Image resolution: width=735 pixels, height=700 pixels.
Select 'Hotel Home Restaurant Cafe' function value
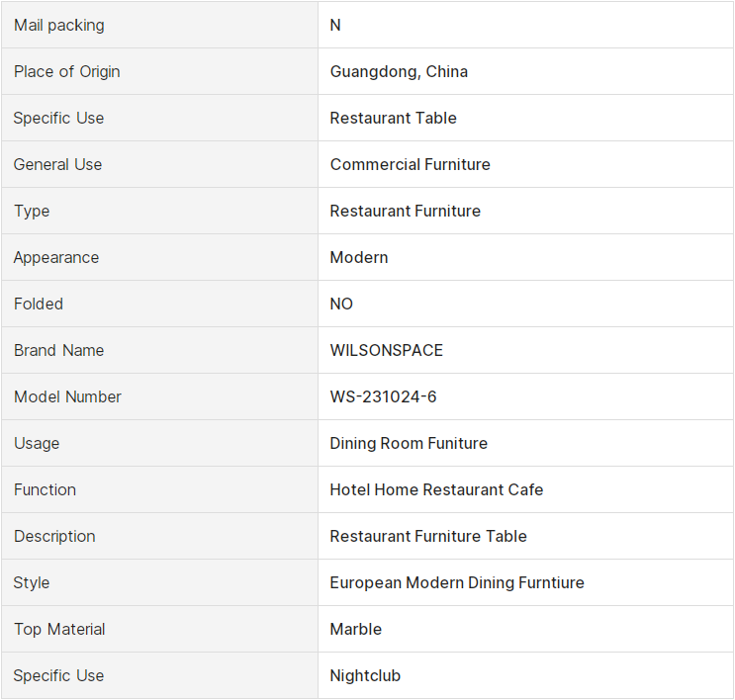436,489
